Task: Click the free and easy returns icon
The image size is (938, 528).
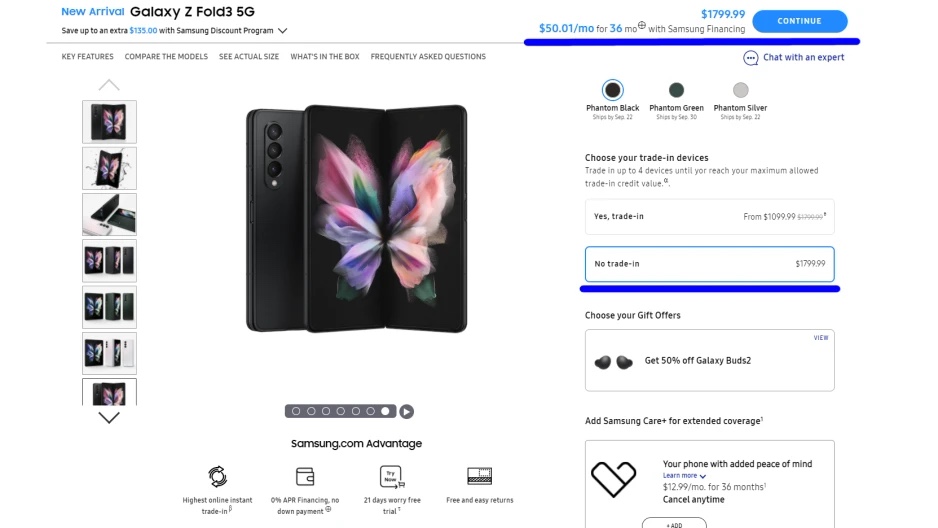Action: tap(479, 477)
